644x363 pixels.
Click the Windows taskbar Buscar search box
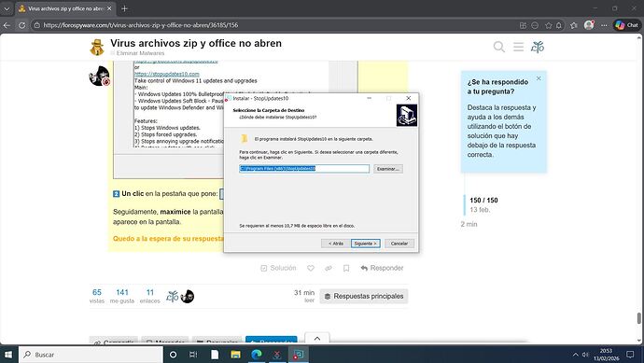coord(91,355)
